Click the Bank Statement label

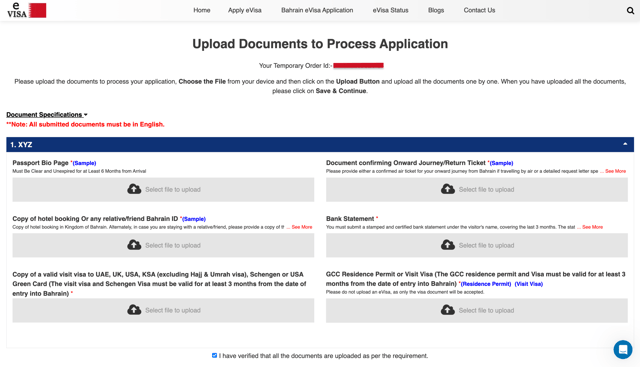coord(350,219)
